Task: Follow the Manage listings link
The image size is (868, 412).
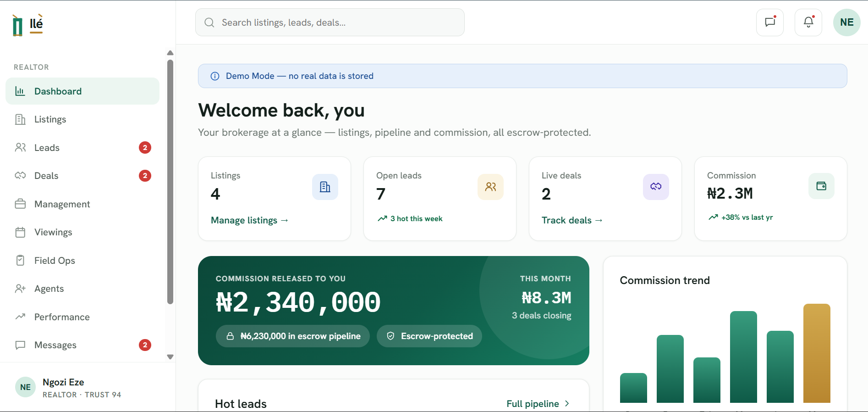Action: [x=249, y=220]
